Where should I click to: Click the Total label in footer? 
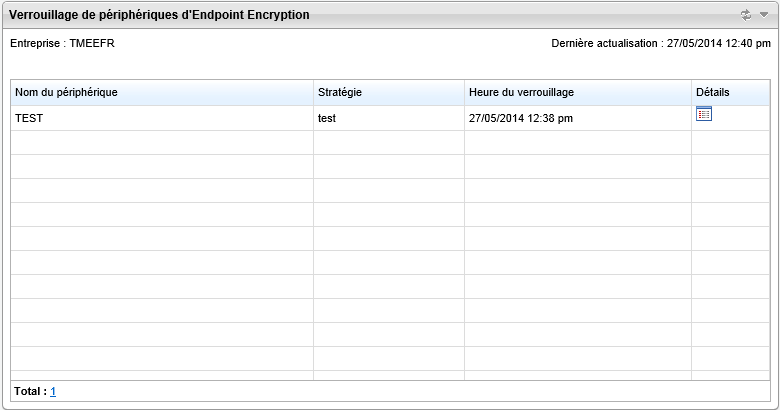coord(30,392)
